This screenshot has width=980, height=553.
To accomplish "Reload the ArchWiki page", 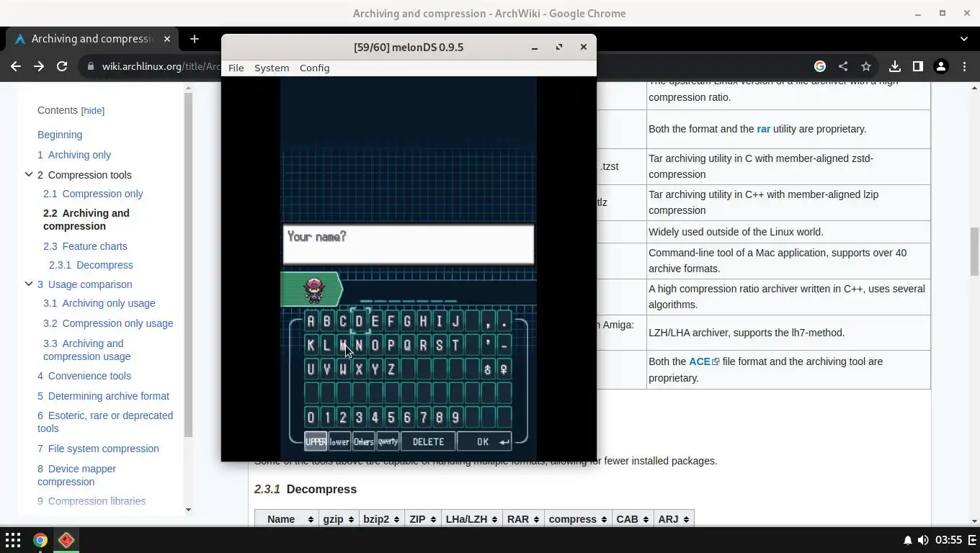I will pos(62,66).
